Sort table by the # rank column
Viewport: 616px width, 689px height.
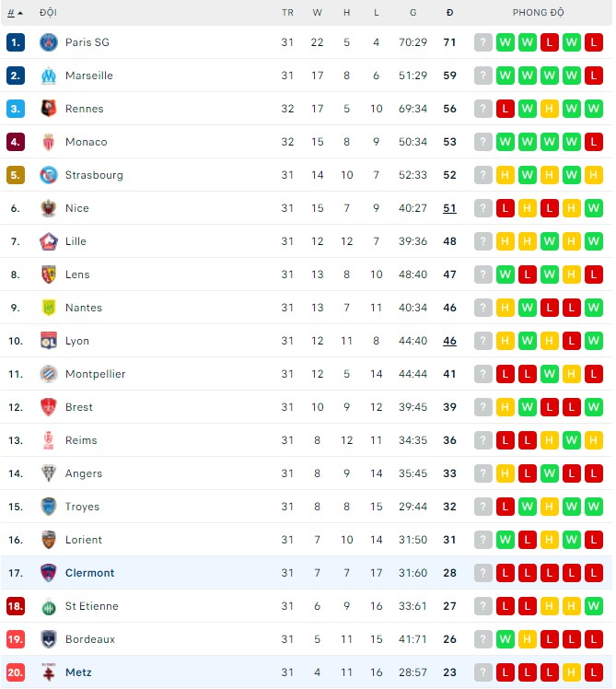click(14, 13)
